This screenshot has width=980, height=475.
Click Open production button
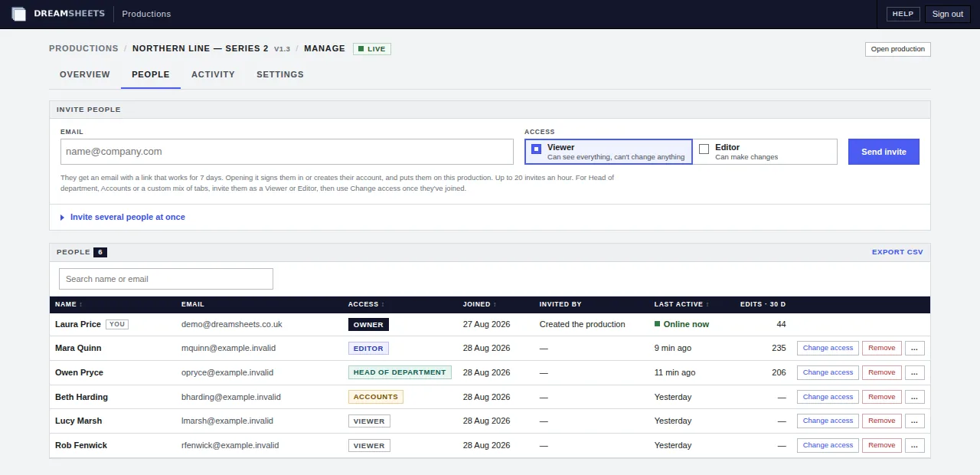coord(898,49)
